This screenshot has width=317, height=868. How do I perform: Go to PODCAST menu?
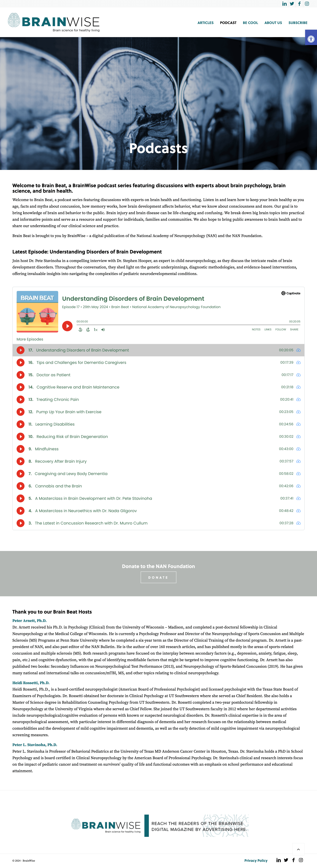tap(228, 23)
